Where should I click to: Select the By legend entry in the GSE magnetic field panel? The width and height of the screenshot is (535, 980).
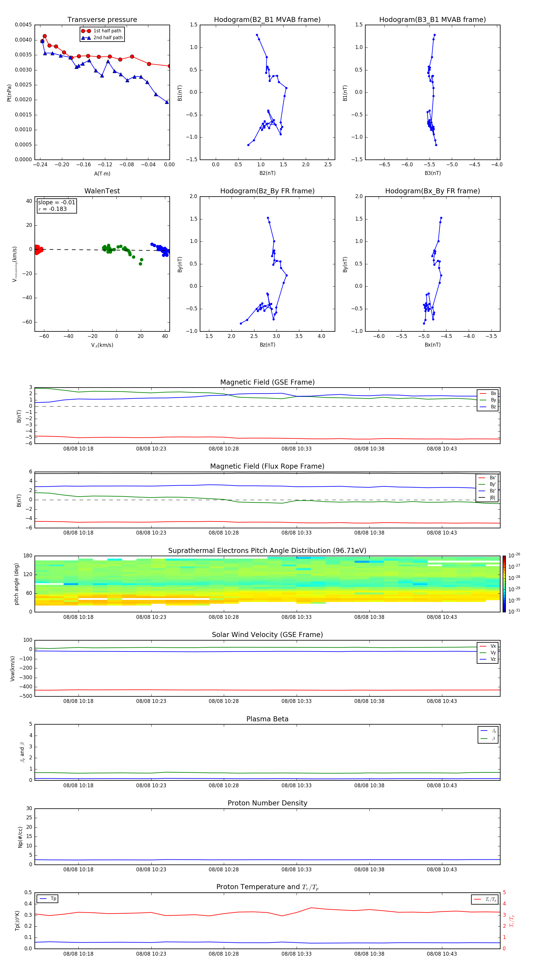click(488, 400)
